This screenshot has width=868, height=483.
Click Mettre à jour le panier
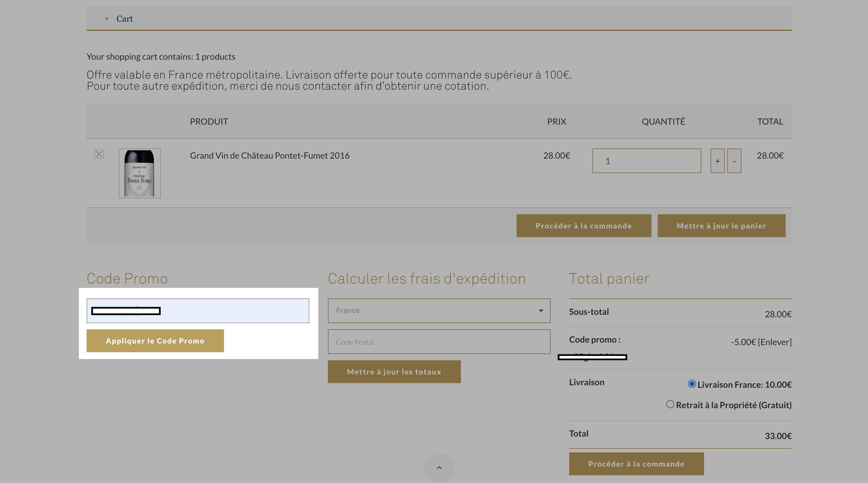[x=721, y=226]
